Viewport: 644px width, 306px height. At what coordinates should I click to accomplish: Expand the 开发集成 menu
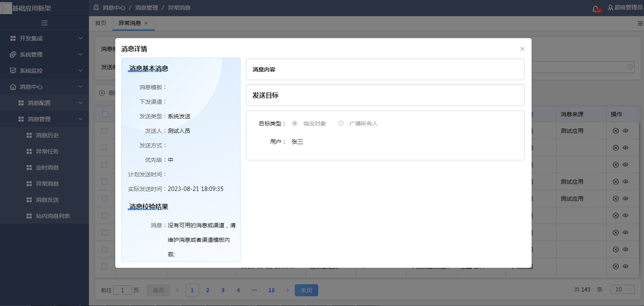pos(44,38)
